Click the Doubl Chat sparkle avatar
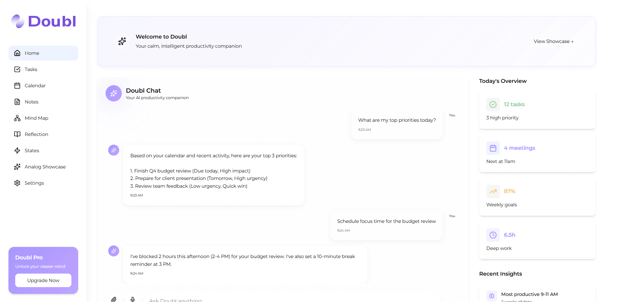This screenshot has width=644, height=302. [x=114, y=93]
